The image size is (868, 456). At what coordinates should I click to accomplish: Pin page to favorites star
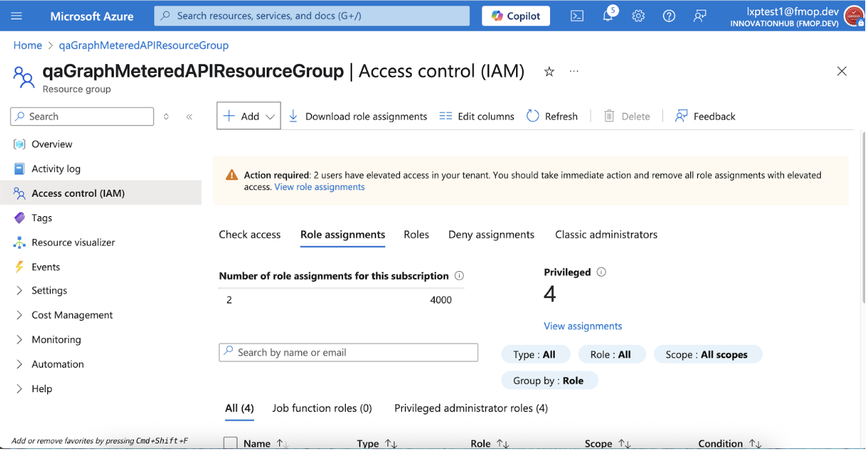549,71
